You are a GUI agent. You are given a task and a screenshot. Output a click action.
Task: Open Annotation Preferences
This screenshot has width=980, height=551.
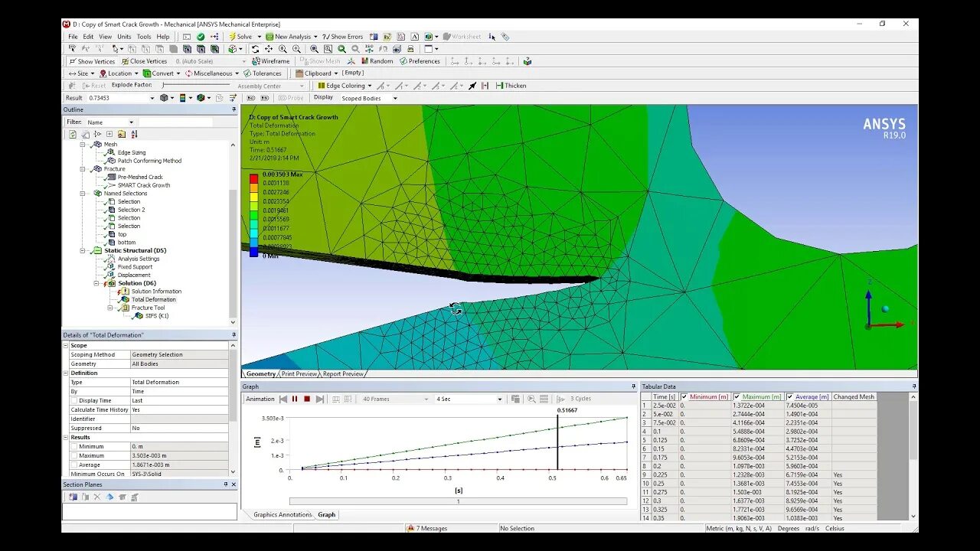420,61
